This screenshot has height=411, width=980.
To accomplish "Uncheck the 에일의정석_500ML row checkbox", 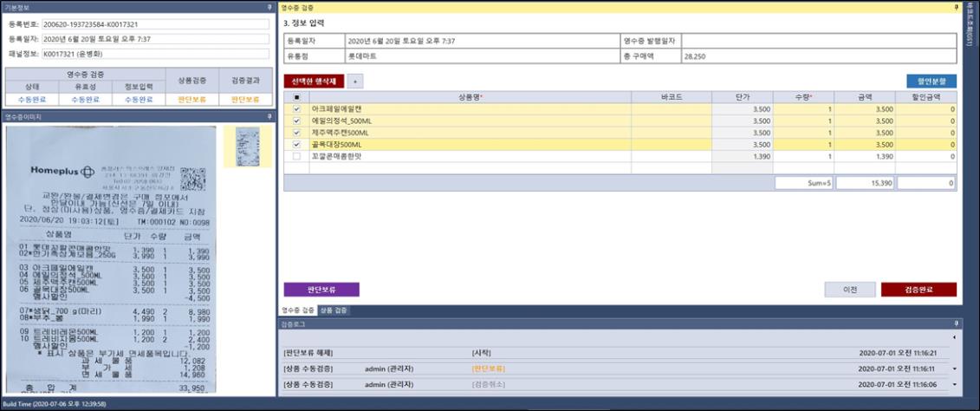I will pos(296,121).
